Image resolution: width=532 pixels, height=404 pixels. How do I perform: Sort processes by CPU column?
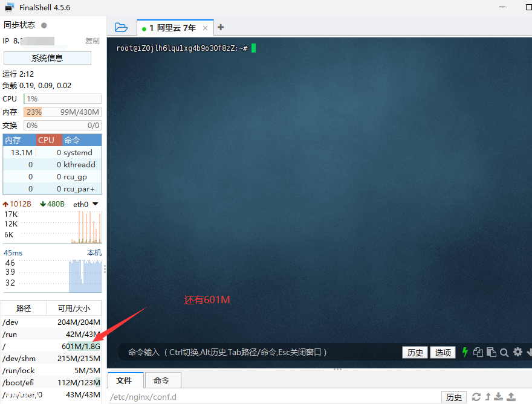49,140
